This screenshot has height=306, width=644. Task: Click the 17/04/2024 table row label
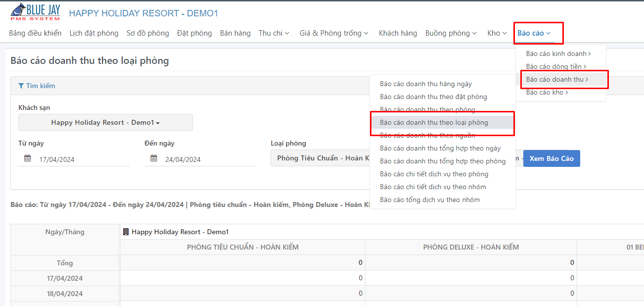[x=65, y=278]
